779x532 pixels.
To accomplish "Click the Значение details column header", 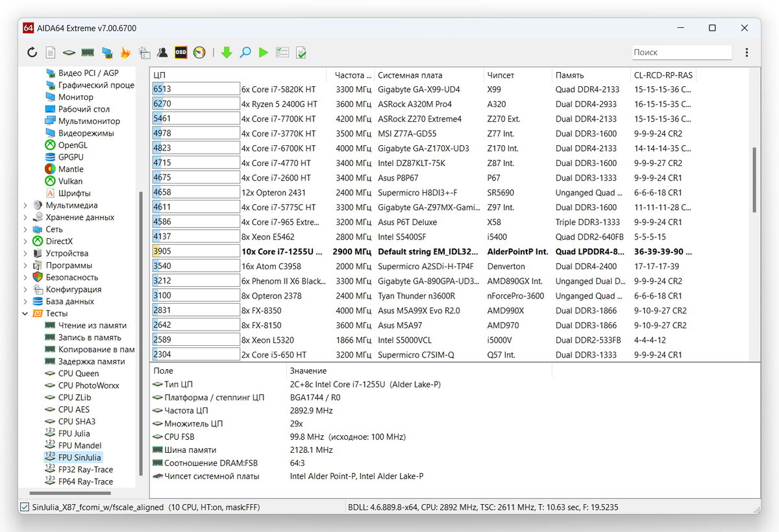I will pos(419,370).
